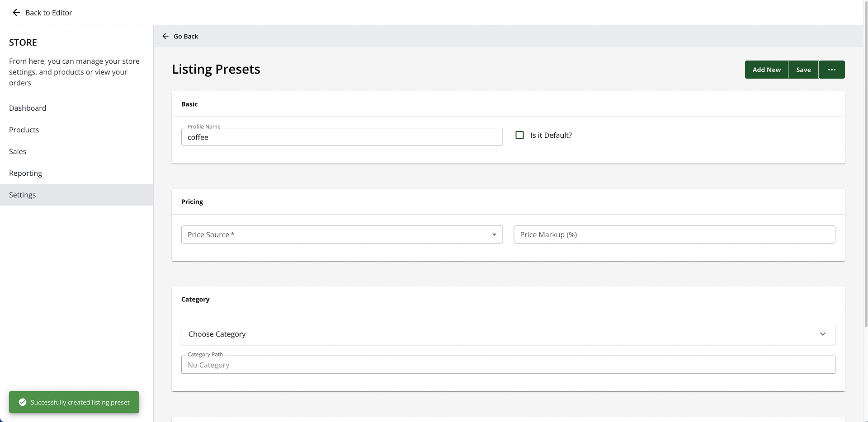Click the Price Source dropdown arrow
868x422 pixels.
click(494, 234)
